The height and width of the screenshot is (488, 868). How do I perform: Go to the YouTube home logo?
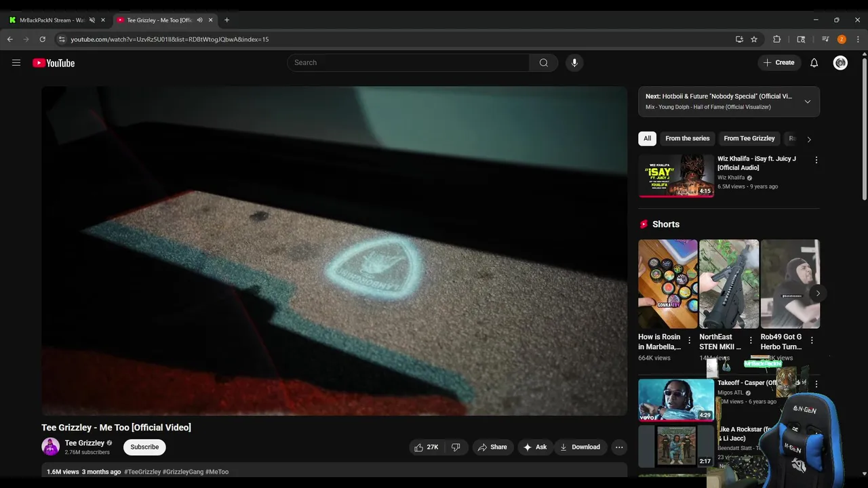tap(54, 63)
